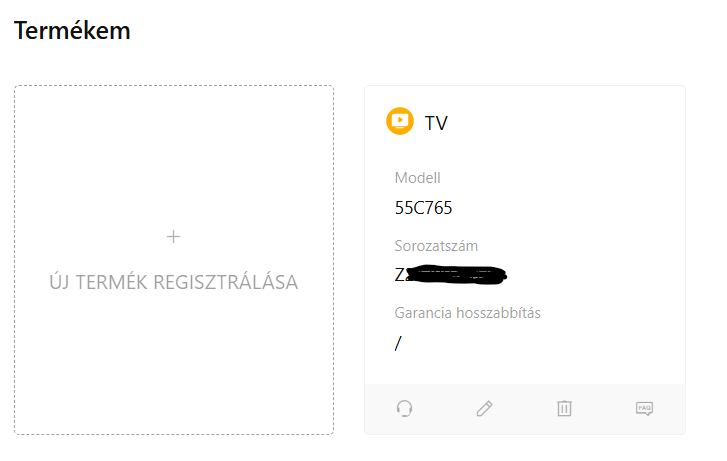The width and height of the screenshot is (727, 461).
Task: Click the Garancia hosszabbítás label
Action: 467,313
